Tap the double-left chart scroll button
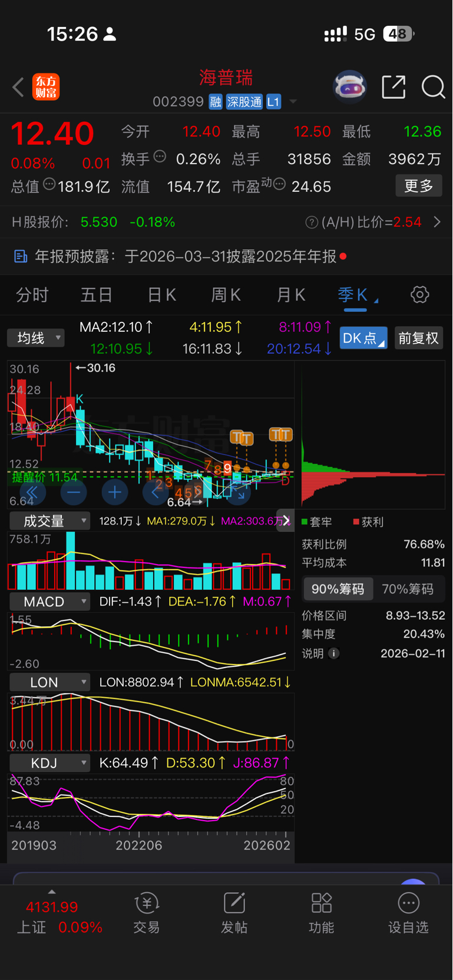The width and height of the screenshot is (453, 980). click(x=32, y=492)
